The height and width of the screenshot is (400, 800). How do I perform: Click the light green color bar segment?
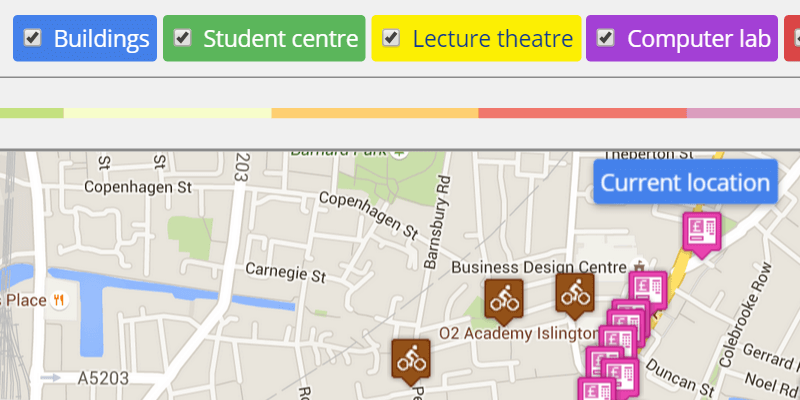[x=32, y=113]
